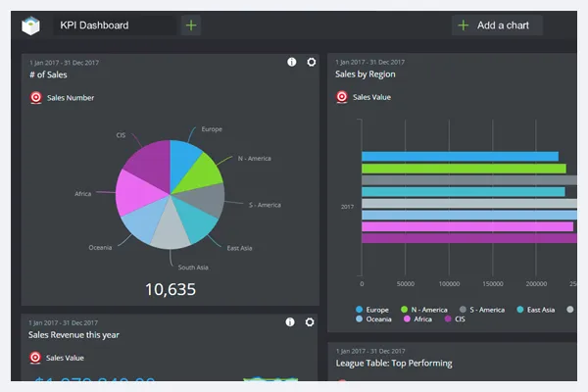Click the Add a chart button

497,25
